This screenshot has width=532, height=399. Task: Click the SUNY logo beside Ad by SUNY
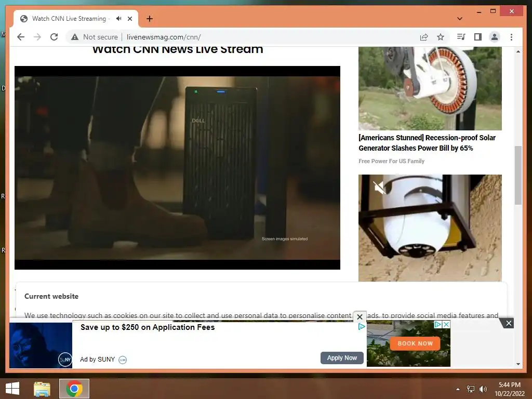[123, 360]
